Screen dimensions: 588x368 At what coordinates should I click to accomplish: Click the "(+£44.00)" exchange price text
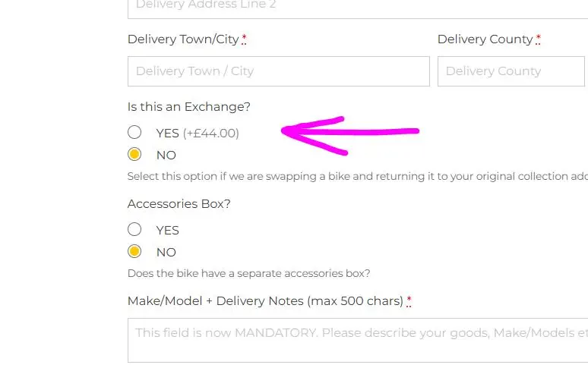click(x=211, y=133)
